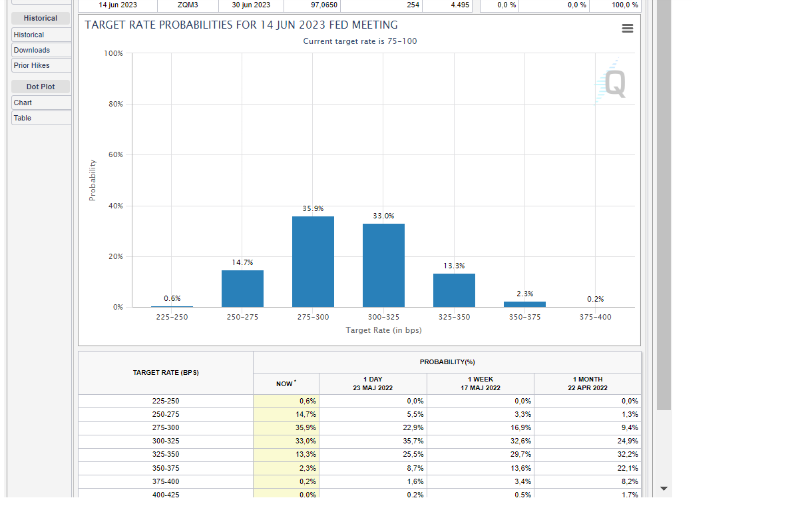Select the 250-275 probability bar
The width and height of the screenshot is (812, 506).
point(242,288)
